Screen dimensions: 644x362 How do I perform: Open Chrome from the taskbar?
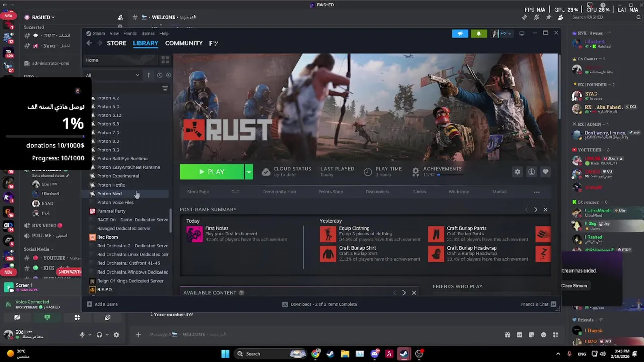click(315, 354)
